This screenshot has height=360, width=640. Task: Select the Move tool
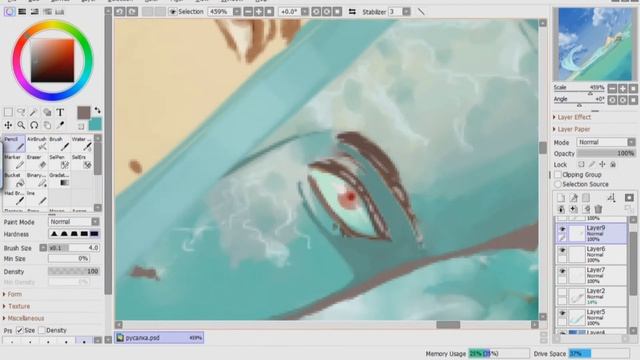[x=8, y=125]
